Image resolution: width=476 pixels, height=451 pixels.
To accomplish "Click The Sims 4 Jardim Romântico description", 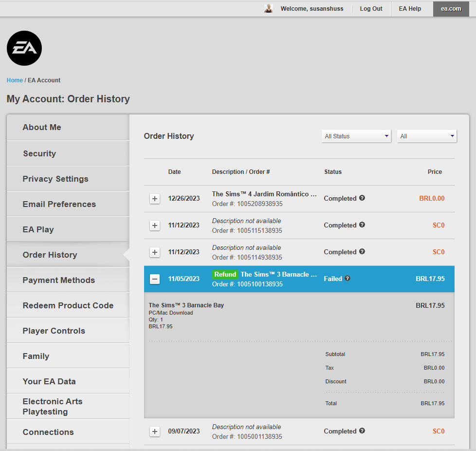I will point(264,194).
